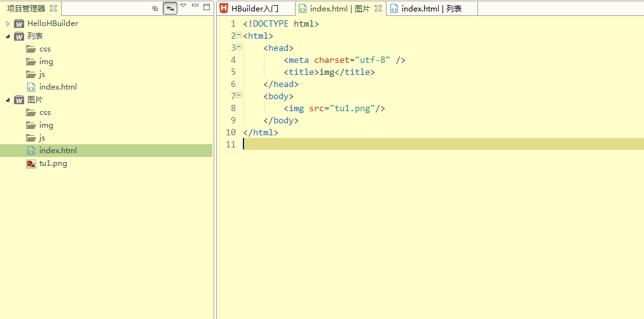Viewport: 644px width, 319px height.
Task: Click the closing </html> tag
Action: 261,133
